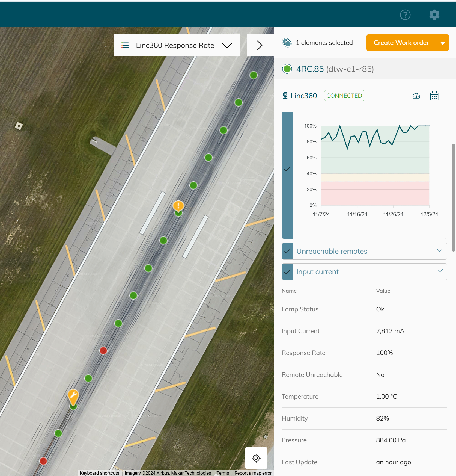Toggle the response rate chart checkmark

[x=287, y=169]
